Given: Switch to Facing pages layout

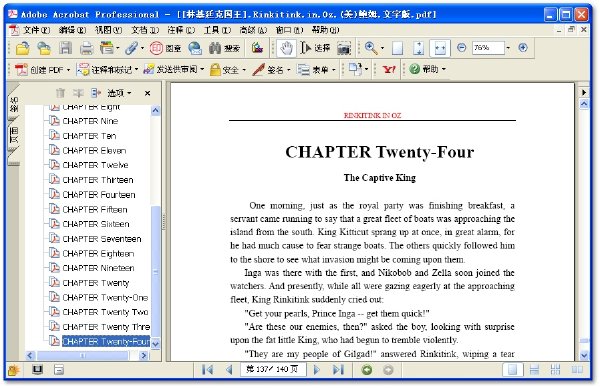Looking at the screenshot, I should pyautogui.click(x=577, y=370).
